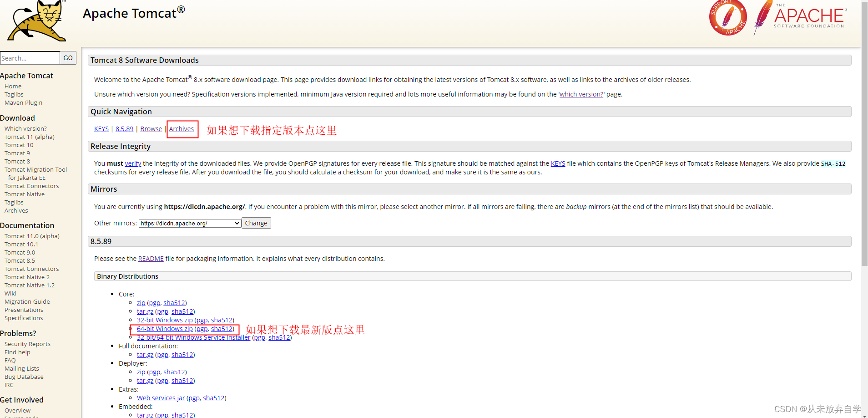Download Core 32-bit Windows zip
Screen dimensions: 868x418
165,320
